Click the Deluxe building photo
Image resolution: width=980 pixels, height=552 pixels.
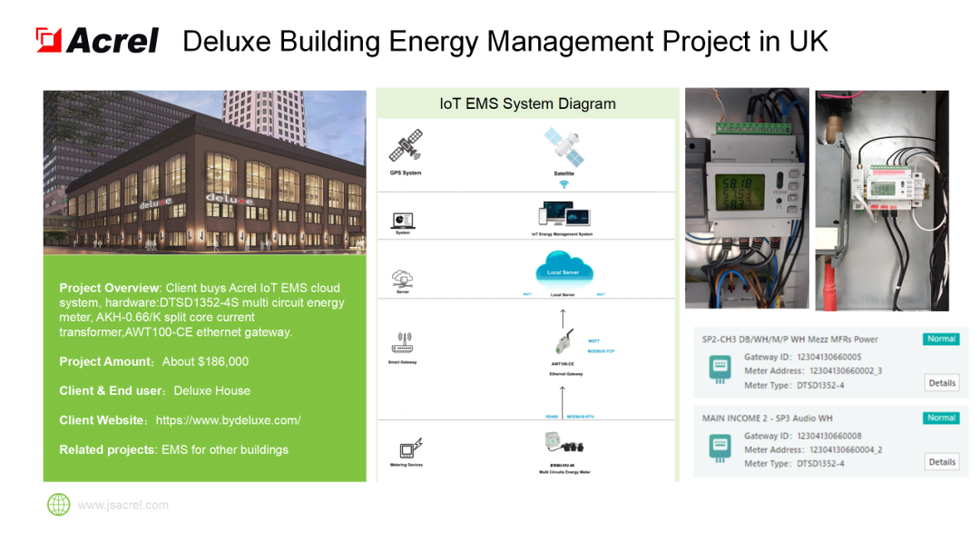click(205, 172)
